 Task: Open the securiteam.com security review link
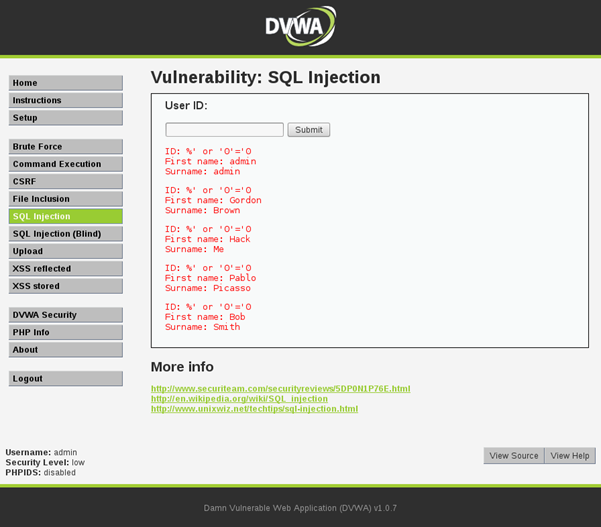280,388
